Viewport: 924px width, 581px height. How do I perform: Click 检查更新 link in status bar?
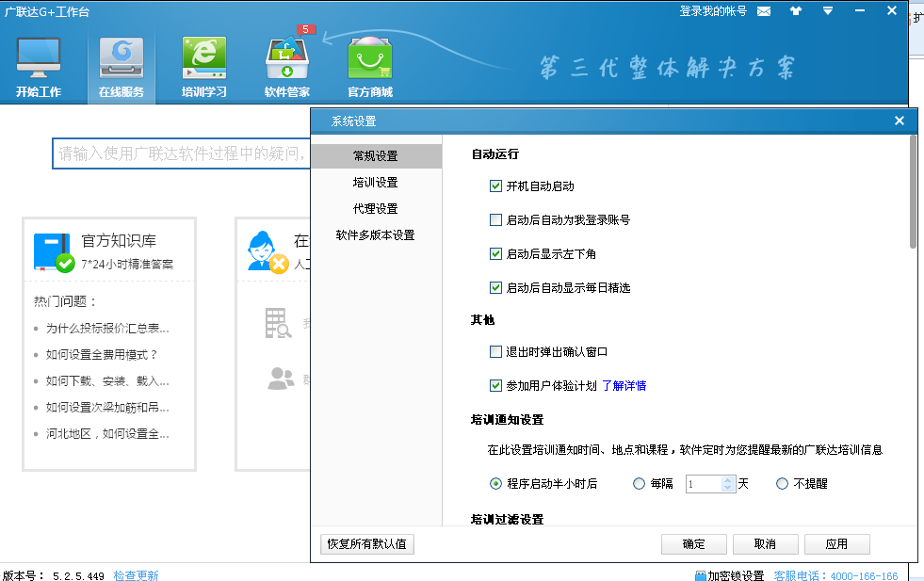137,575
